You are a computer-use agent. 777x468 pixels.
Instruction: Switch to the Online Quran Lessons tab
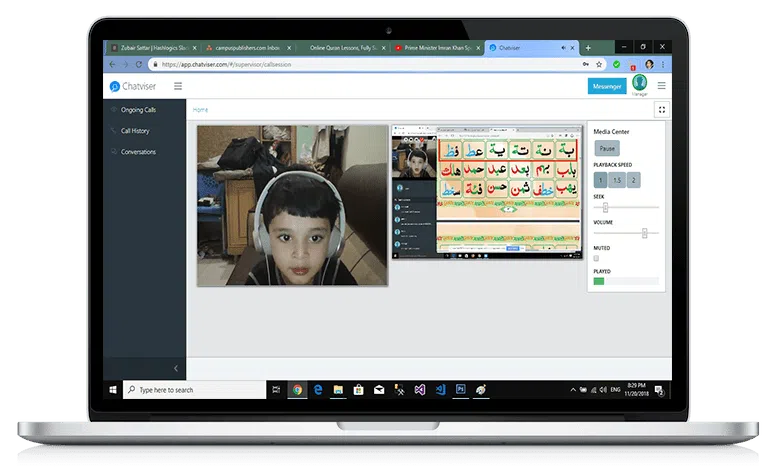[x=340, y=48]
